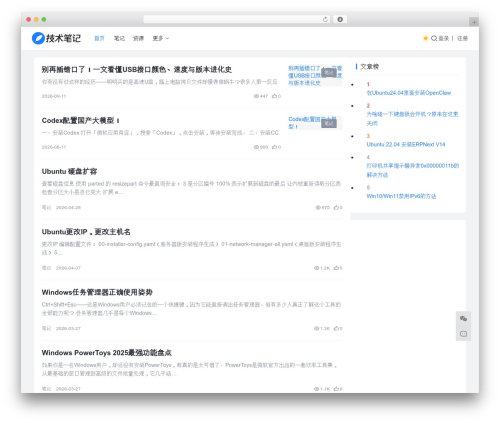Click the date beside 笔记 under Ubuntu更改IP

point(68,268)
